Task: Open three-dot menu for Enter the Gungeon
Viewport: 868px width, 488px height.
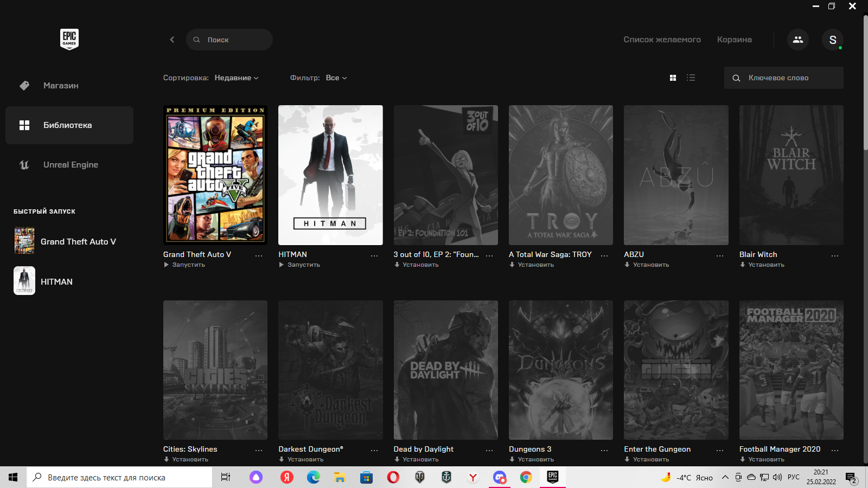Action: 720,450
